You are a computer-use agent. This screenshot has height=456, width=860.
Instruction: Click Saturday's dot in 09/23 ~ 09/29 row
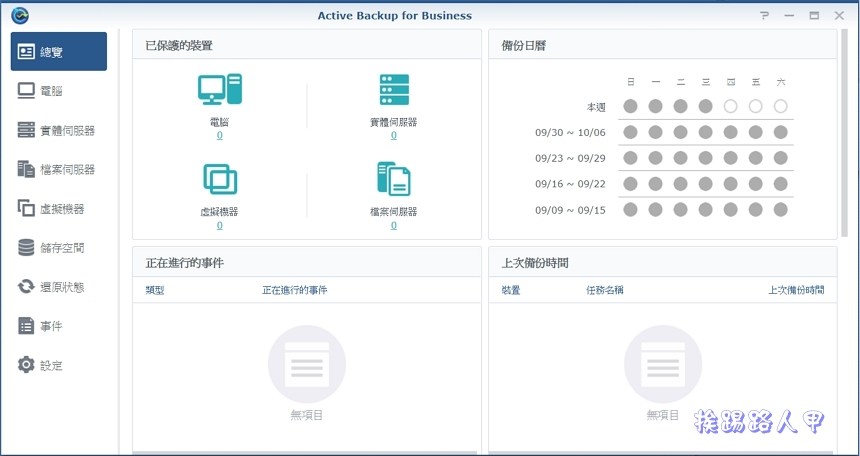[780, 158]
